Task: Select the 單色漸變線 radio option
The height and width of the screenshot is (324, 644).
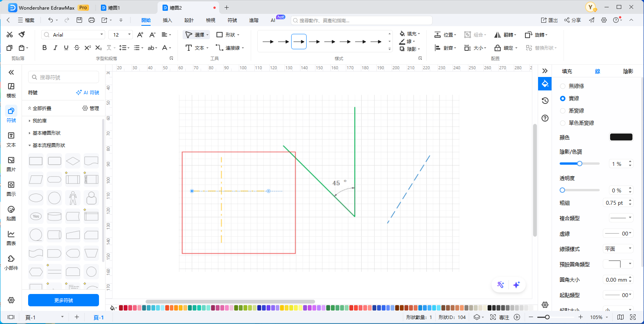Action: coord(563,123)
